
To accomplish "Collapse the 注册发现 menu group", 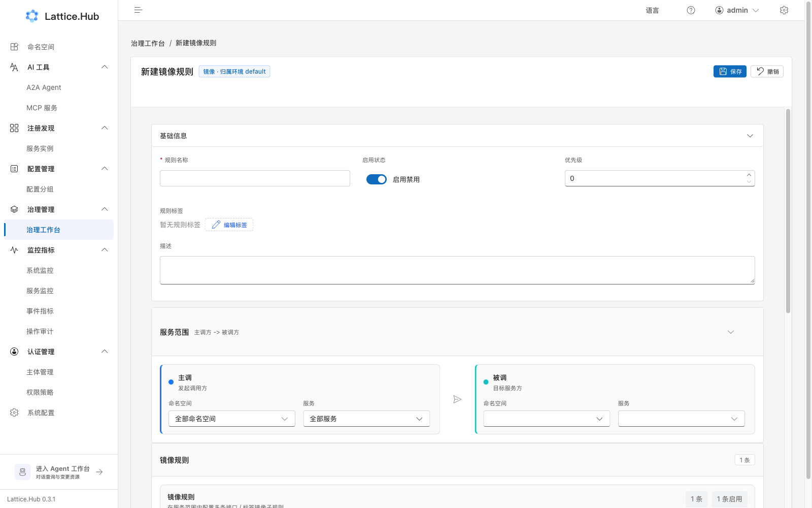I will coord(105,128).
